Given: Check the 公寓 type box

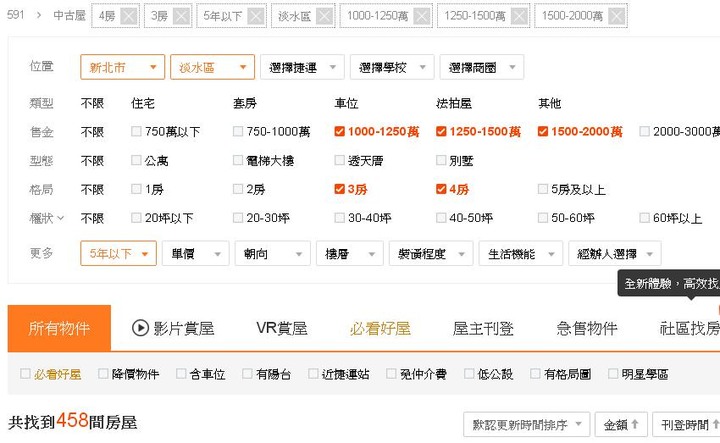Looking at the screenshot, I should click(136, 160).
